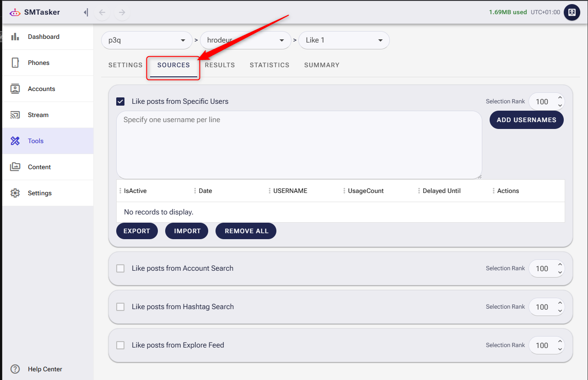Click the username entry text area

[299, 145]
